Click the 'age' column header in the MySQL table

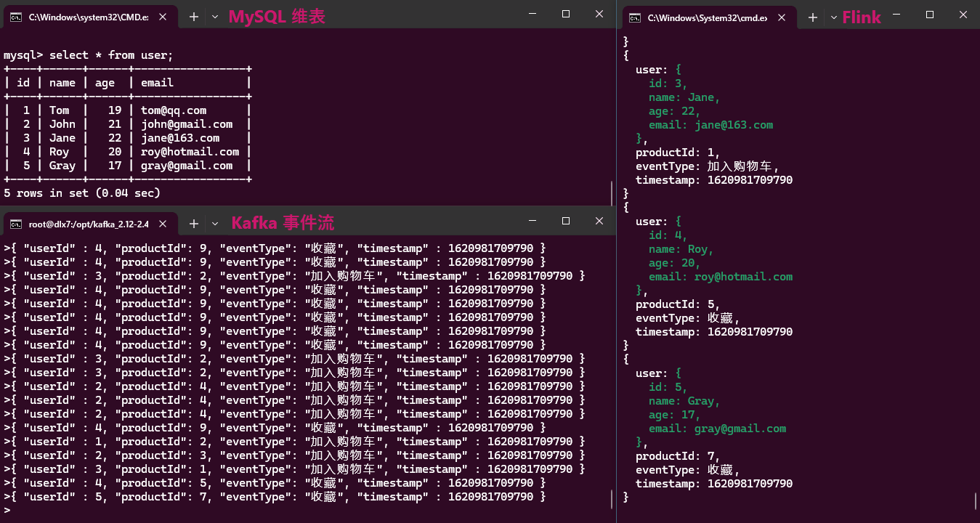click(x=105, y=83)
